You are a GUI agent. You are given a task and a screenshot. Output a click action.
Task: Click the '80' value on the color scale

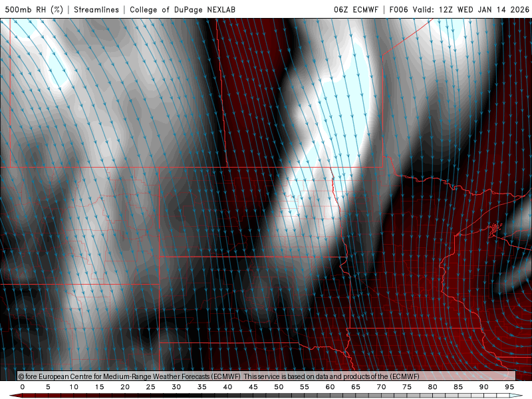coord(433,387)
